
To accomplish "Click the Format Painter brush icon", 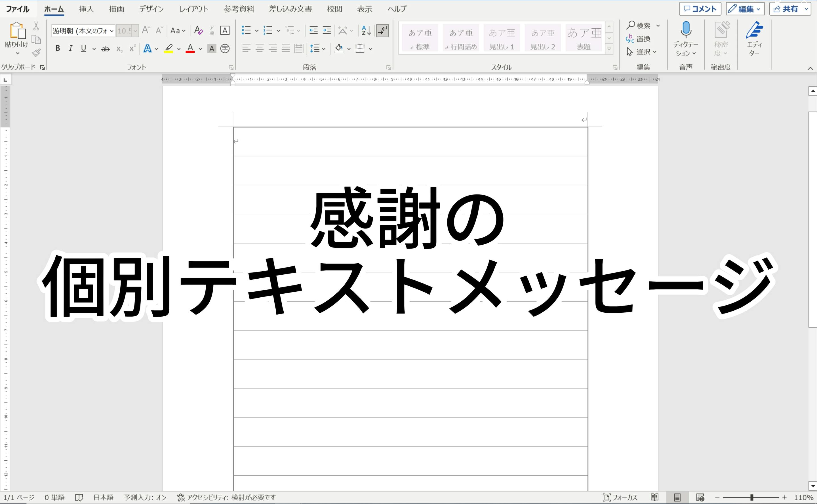I will [36, 53].
